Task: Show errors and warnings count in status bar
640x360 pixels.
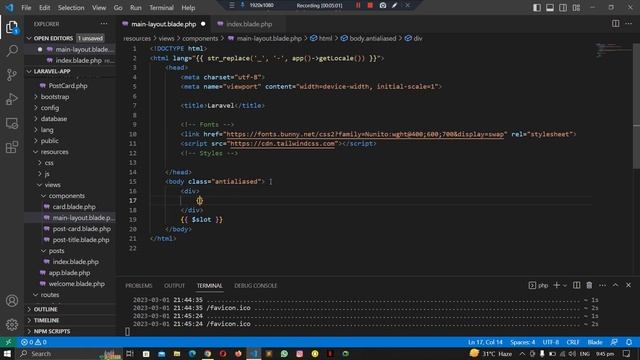Action: coord(34,342)
